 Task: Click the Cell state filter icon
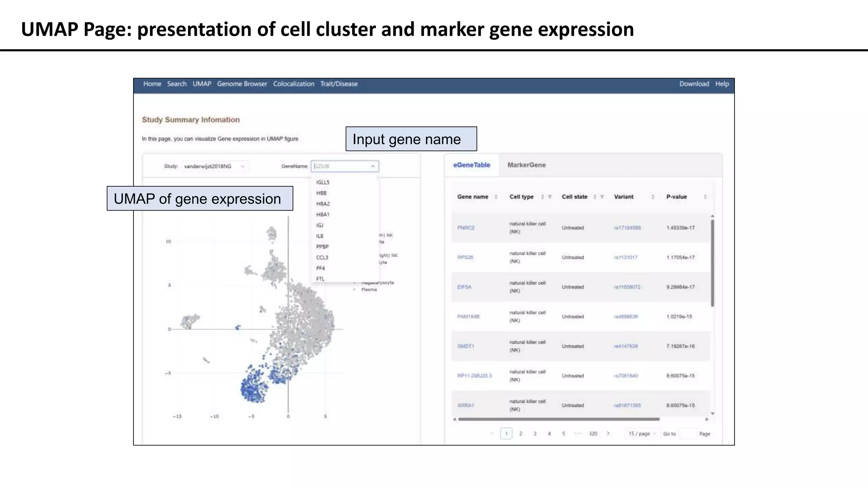(x=602, y=197)
